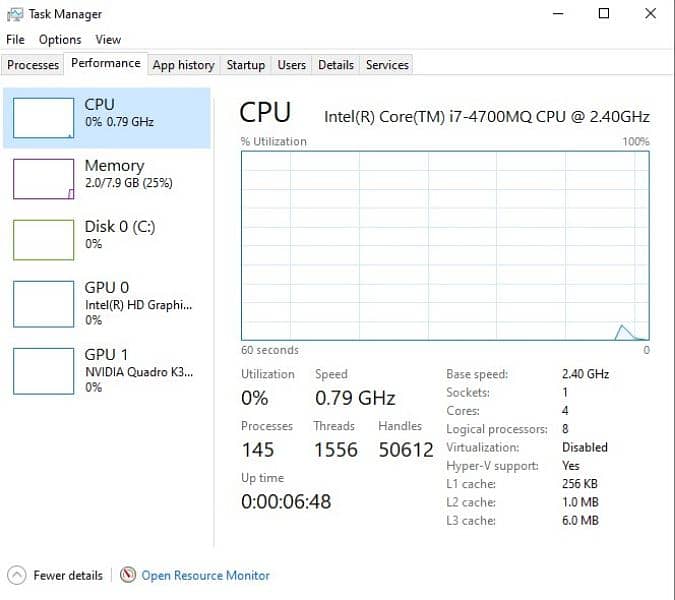The width and height of the screenshot is (675, 600).
Task: Open the Services tab
Action: tap(387, 65)
